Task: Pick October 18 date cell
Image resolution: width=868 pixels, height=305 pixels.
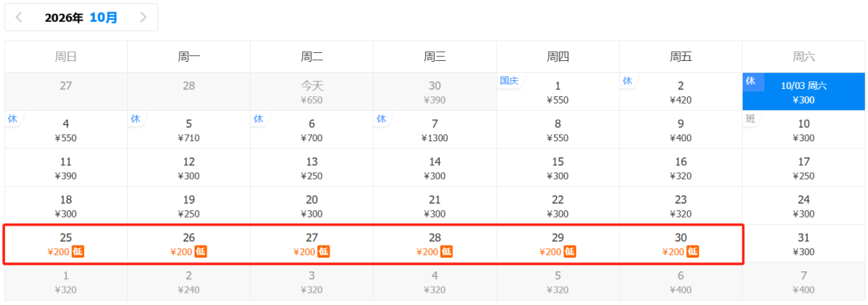Action: [66, 206]
